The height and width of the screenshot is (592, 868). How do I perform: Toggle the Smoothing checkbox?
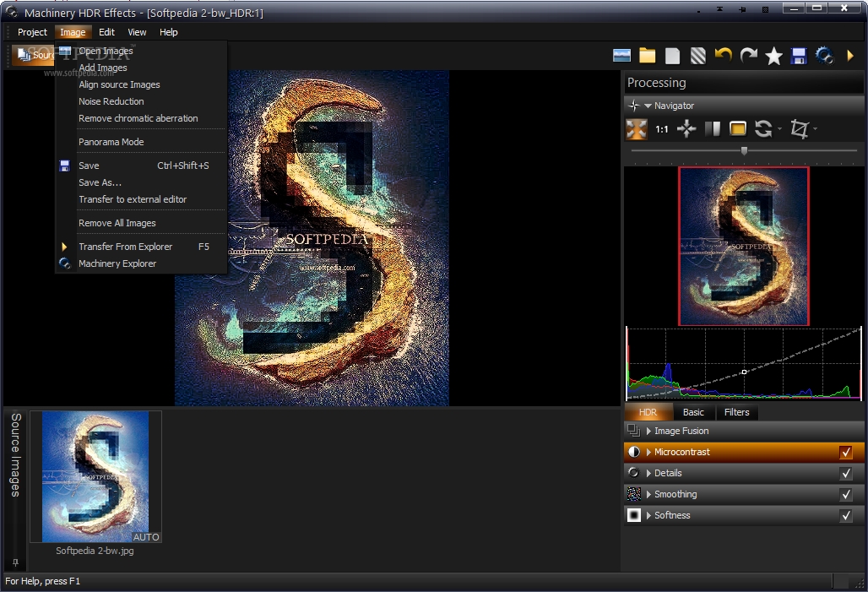coord(846,494)
